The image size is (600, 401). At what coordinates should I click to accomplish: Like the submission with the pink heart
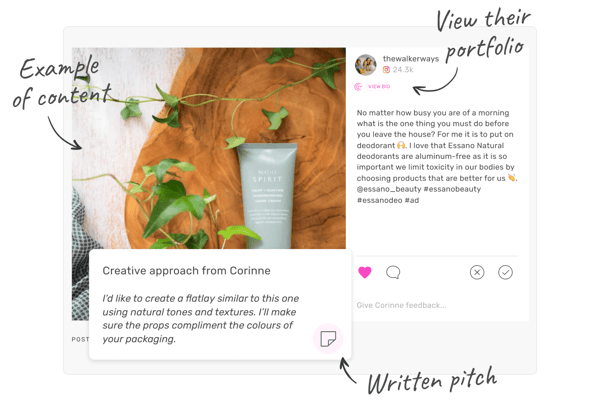point(364,272)
